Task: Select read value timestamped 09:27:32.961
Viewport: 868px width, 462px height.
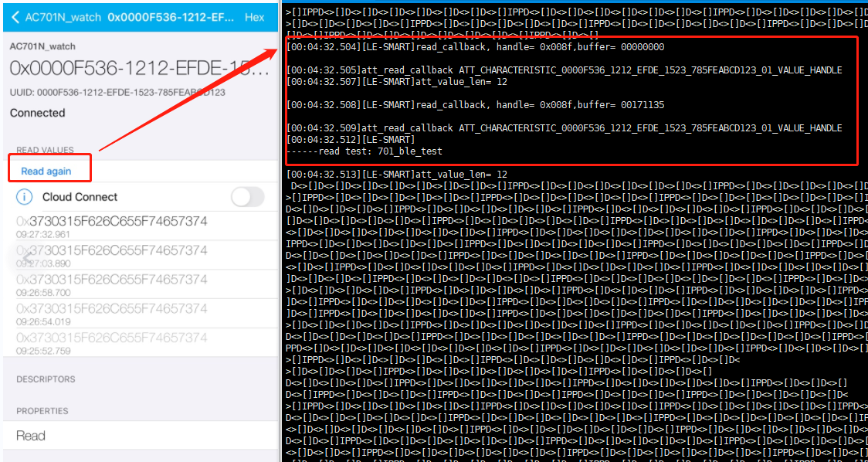Action: click(x=141, y=226)
